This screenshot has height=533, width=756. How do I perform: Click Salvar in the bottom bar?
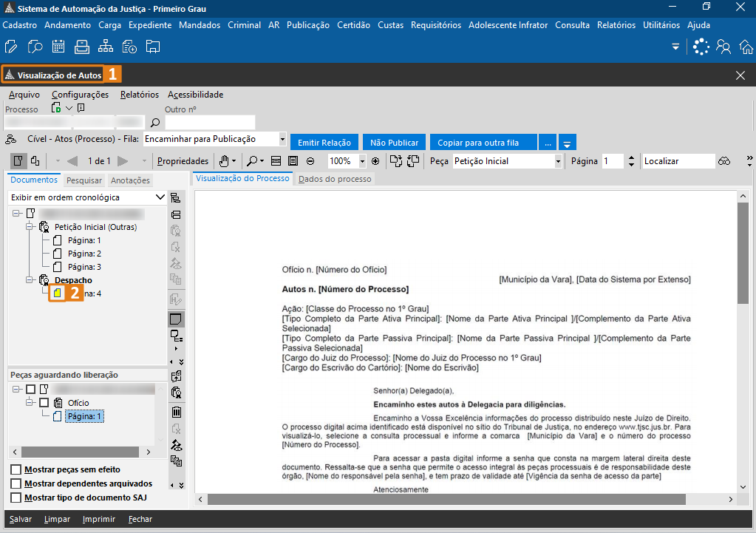21,519
